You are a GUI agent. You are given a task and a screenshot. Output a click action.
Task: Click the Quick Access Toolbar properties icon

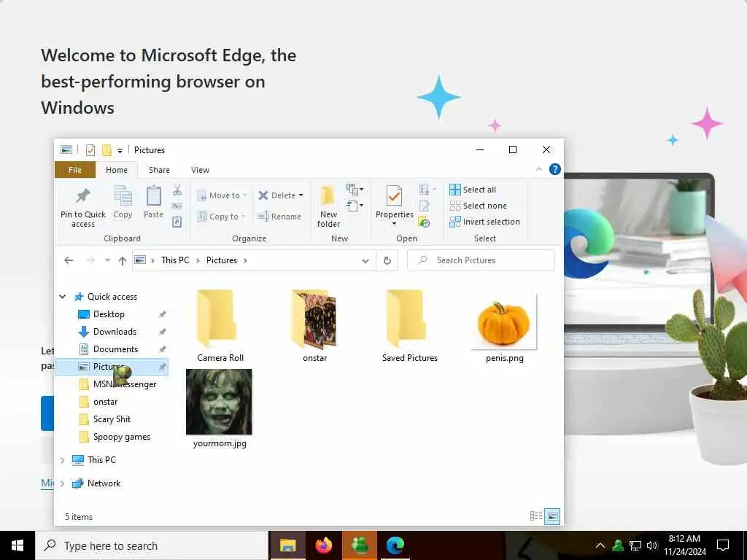point(90,150)
